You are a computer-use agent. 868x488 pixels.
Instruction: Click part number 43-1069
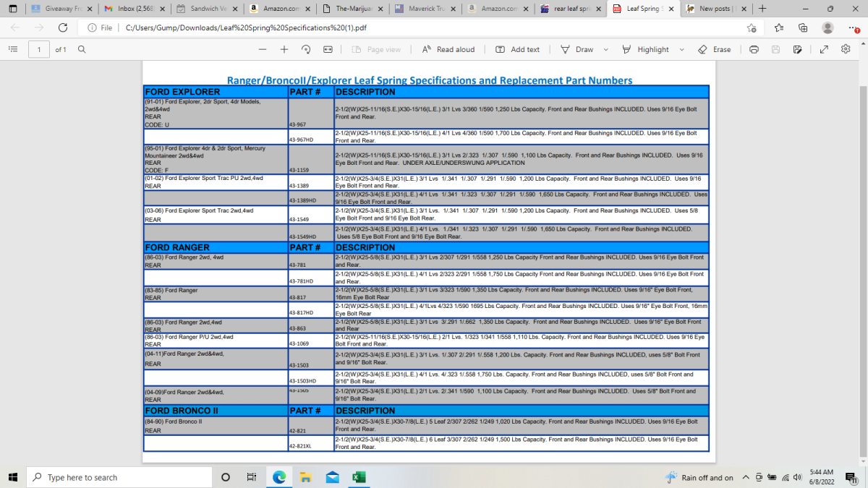pyautogui.click(x=299, y=343)
